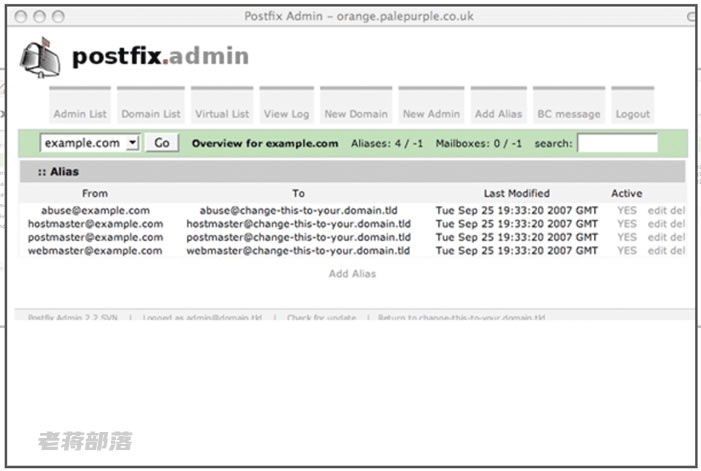This screenshot has width=701, height=471.
Task: Click edit for postmaster@example.com alias
Action: tap(657, 237)
